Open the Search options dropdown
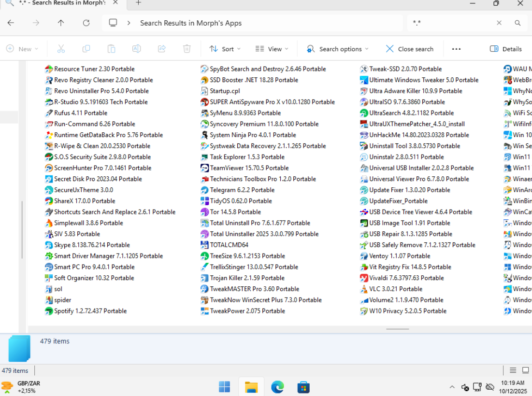 [337, 49]
